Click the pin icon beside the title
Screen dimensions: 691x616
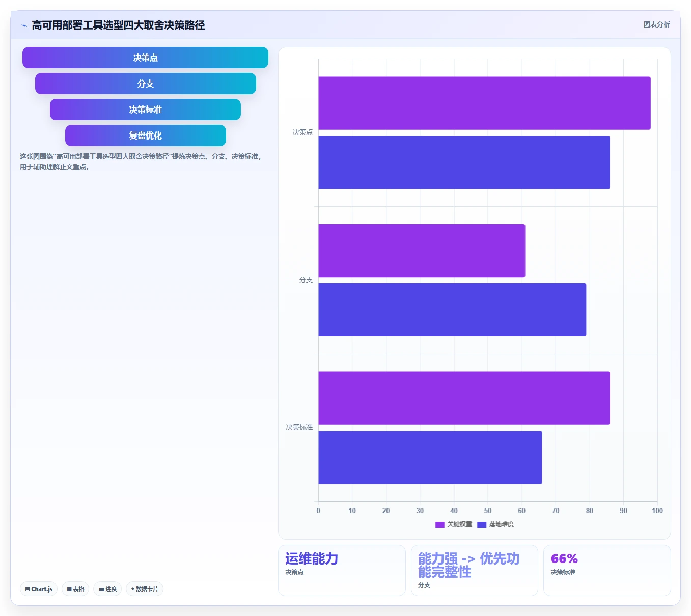(24, 25)
